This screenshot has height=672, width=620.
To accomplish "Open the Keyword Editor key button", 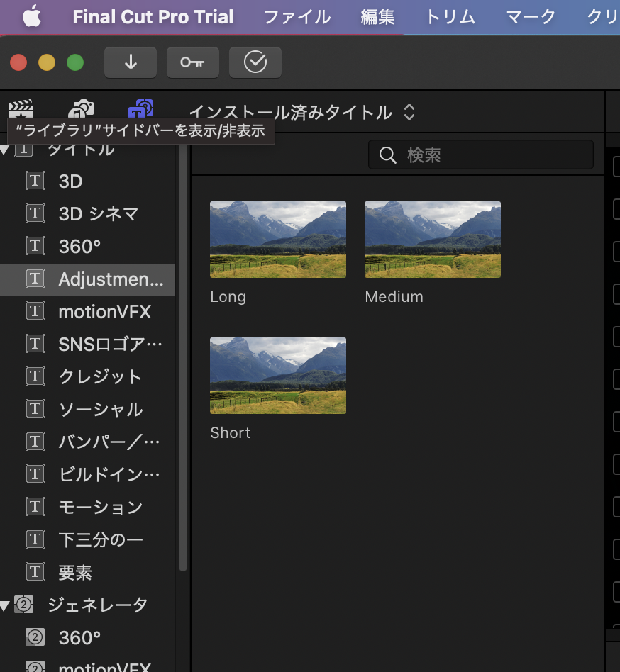I will pyautogui.click(x=192, y=62).
